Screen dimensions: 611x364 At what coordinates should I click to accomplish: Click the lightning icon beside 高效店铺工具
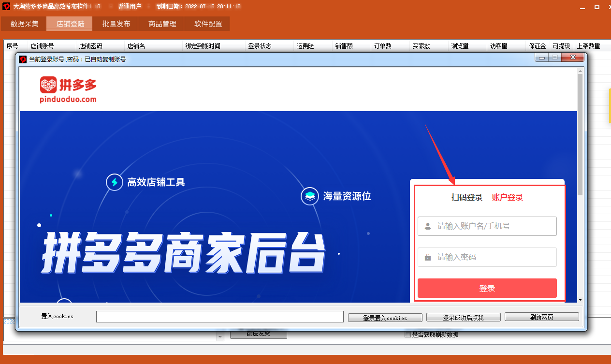(x=115, y=182)
